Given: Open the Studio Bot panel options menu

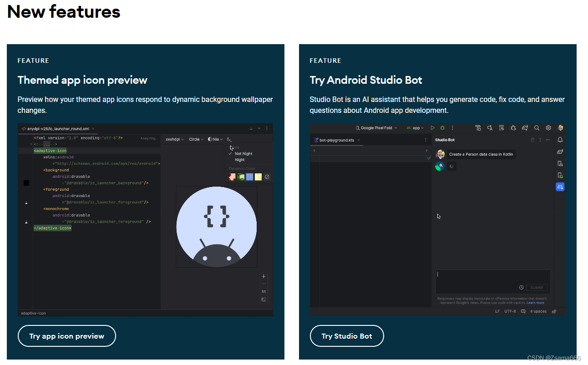Looking at the screenshot, I should coord(540,140).
